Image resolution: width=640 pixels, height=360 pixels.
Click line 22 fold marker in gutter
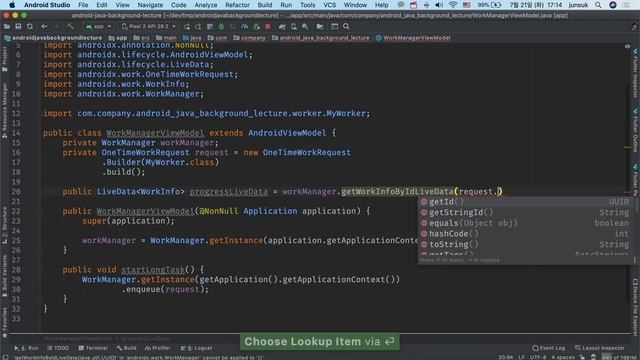[x=40, y=211]
